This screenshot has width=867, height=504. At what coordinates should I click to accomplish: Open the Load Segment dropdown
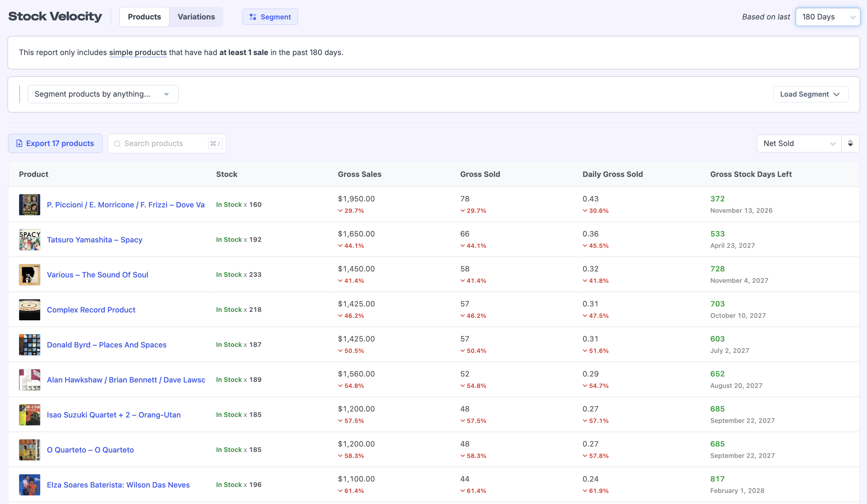pyautogui.click(x=811, y=94)
